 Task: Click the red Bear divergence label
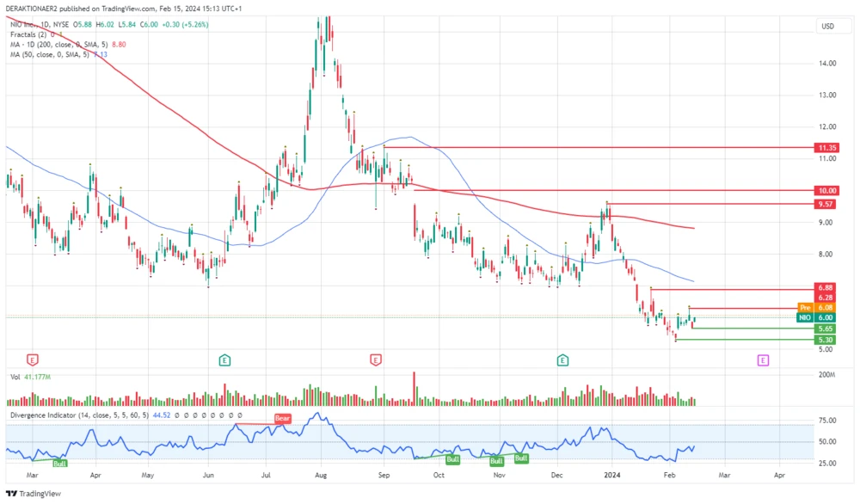282,419
